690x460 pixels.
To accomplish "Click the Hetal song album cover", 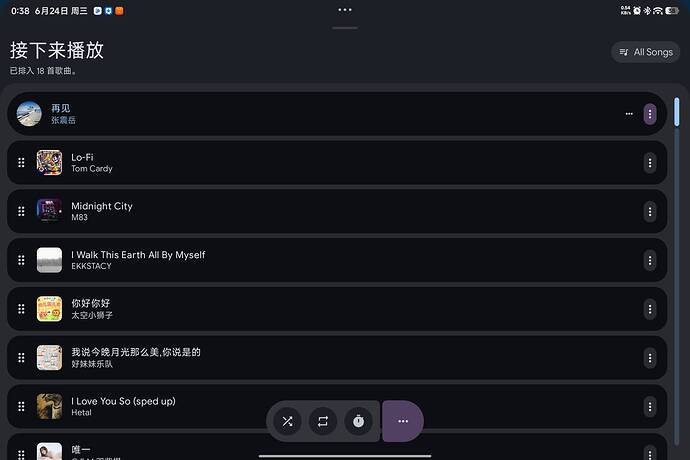I will [49, 406].
